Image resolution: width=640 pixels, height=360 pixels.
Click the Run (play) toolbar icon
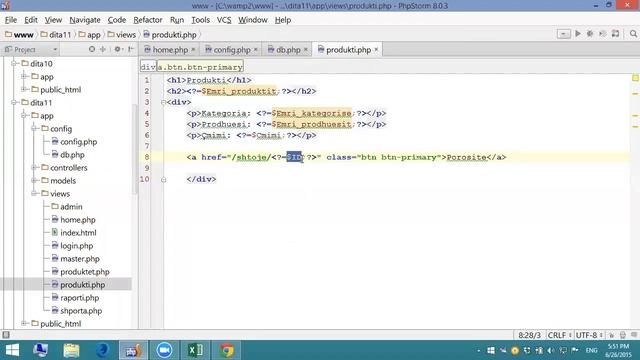pyautogui.click(x=578, y=34)
